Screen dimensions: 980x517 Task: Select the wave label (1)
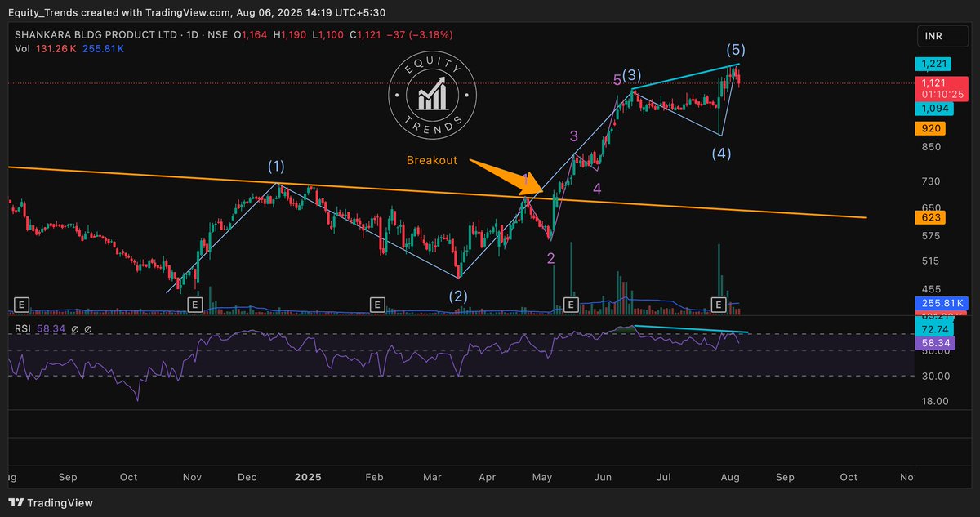pos(277,167)
